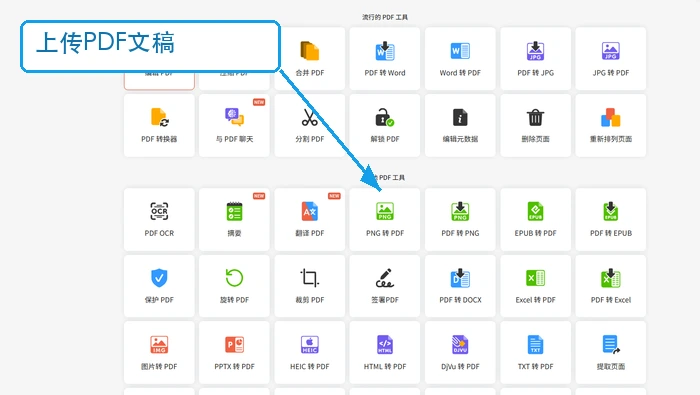Select the TXT 转 PDF tool
The image size is (700, 395).
(535, 353)
